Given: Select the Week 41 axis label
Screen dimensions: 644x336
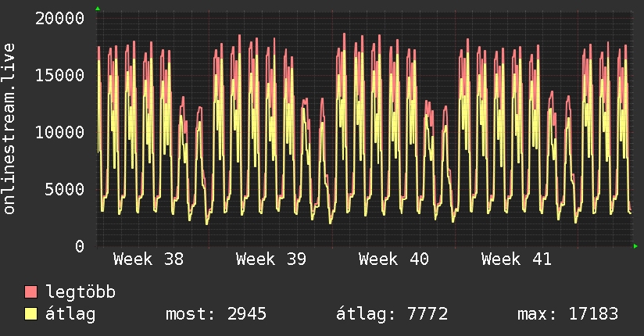Looking at the screenshot, I should 517,259.
